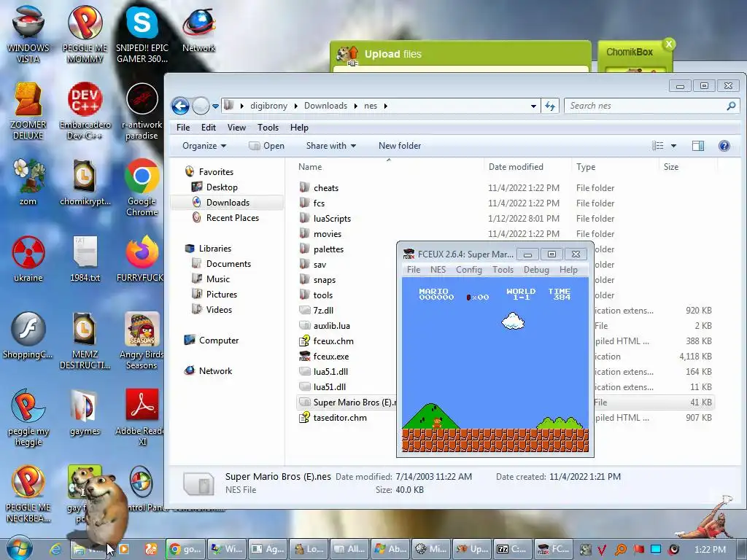The image size is (747, 560).
Task: Toggle the preview pane button in Explorer
Action: (698, 146)
